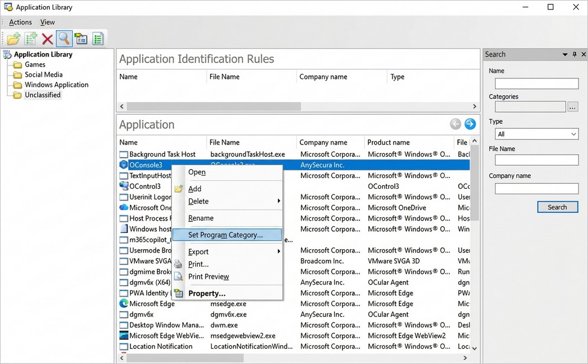Click the Background Task Host row icon

(x=123, y=154)
